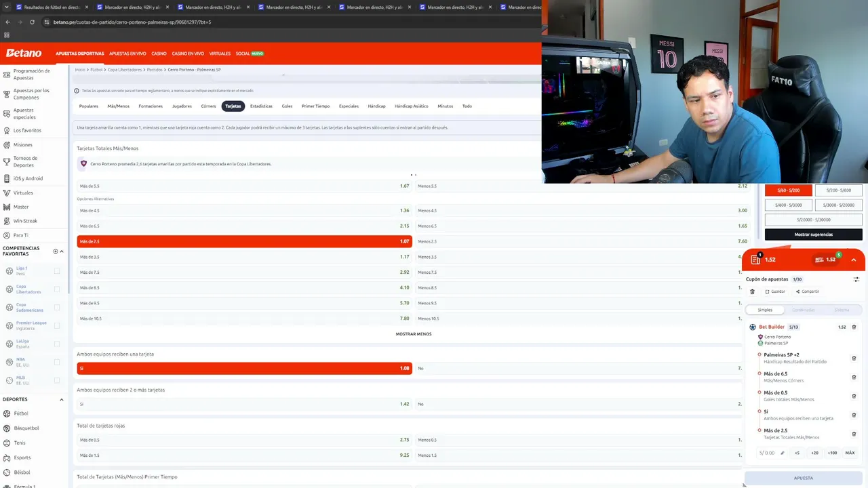Switch to Simples bet slip tab
This screenshot has height=488, width=868.
[x=765, y=310]
